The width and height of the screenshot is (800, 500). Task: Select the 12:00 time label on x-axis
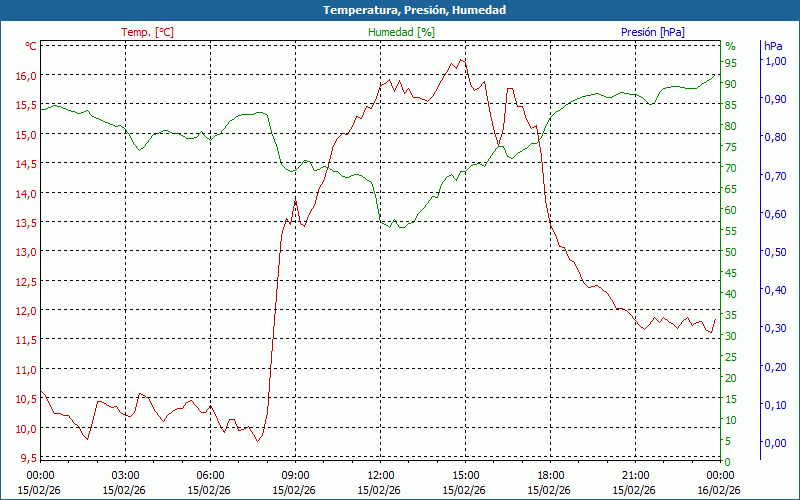[x=380, y=475]
